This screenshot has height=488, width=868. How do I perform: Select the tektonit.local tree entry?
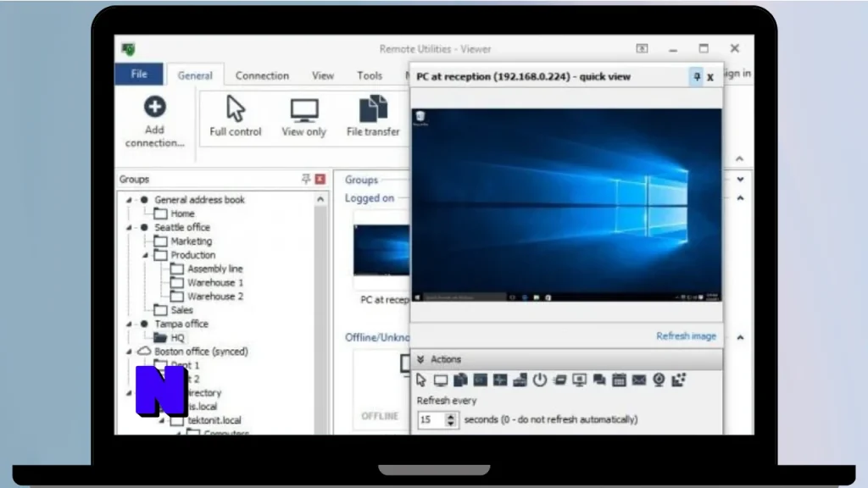click(214, 420)
